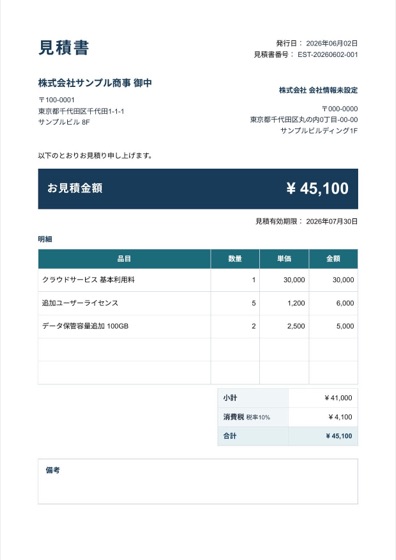This screenshot has width=396, height=560.
Task: Click amount 5,000
Action: coord(345,326)
